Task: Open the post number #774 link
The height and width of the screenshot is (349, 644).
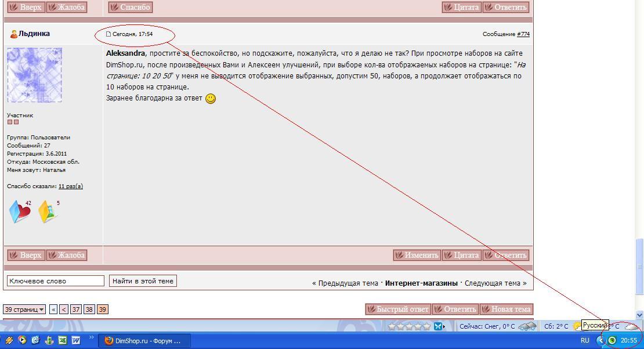Action: click(x=523, y=34)
